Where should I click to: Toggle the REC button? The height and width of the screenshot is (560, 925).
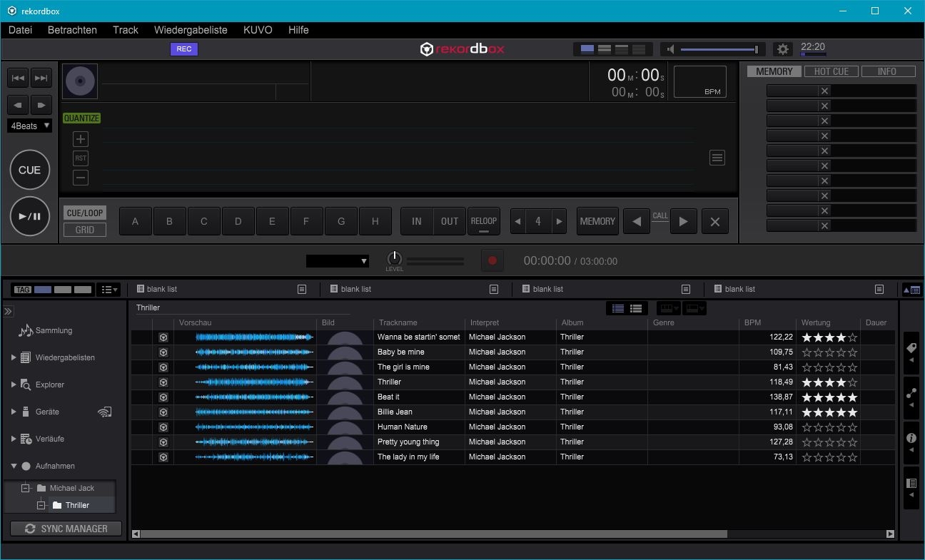click(x=184, y=49)
